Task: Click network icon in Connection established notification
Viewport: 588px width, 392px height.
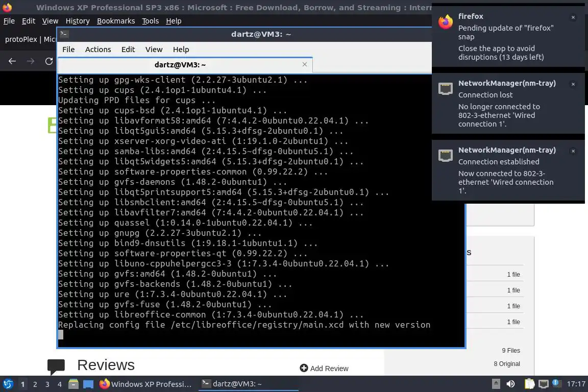Action: pyautogui.click(x=446, y=155)
